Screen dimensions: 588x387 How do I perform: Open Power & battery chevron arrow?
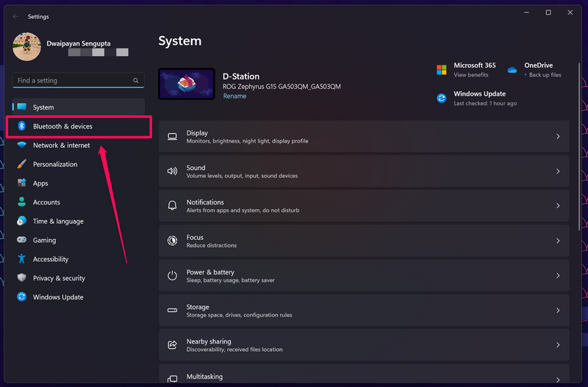click(558, 276)
